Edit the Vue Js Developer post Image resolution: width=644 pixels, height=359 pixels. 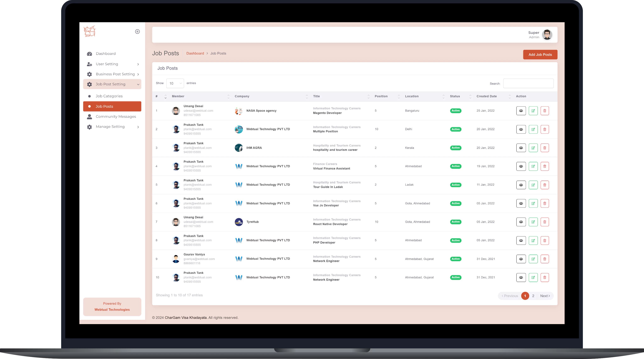coord(533,203)
